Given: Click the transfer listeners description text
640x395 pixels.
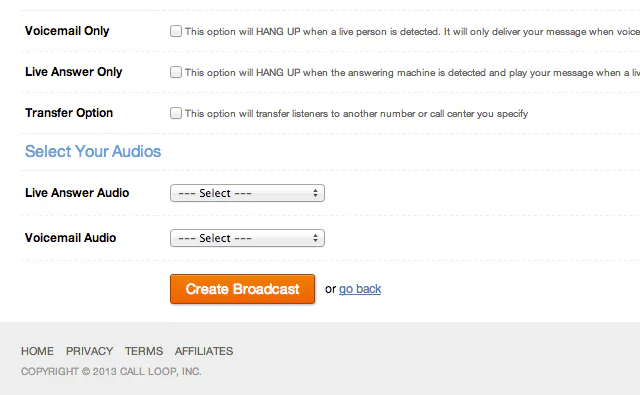Looking at the screenshot, I should [356, 113].
